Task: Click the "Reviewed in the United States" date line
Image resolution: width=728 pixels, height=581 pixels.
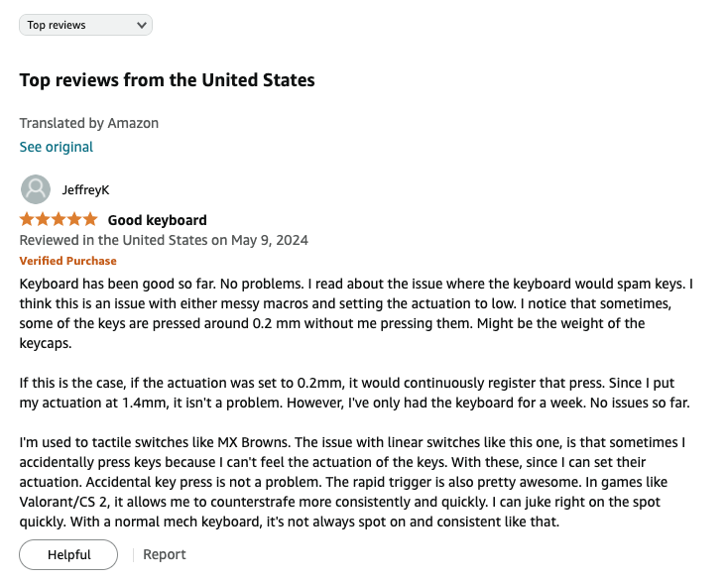Action: tap(164, 240)
